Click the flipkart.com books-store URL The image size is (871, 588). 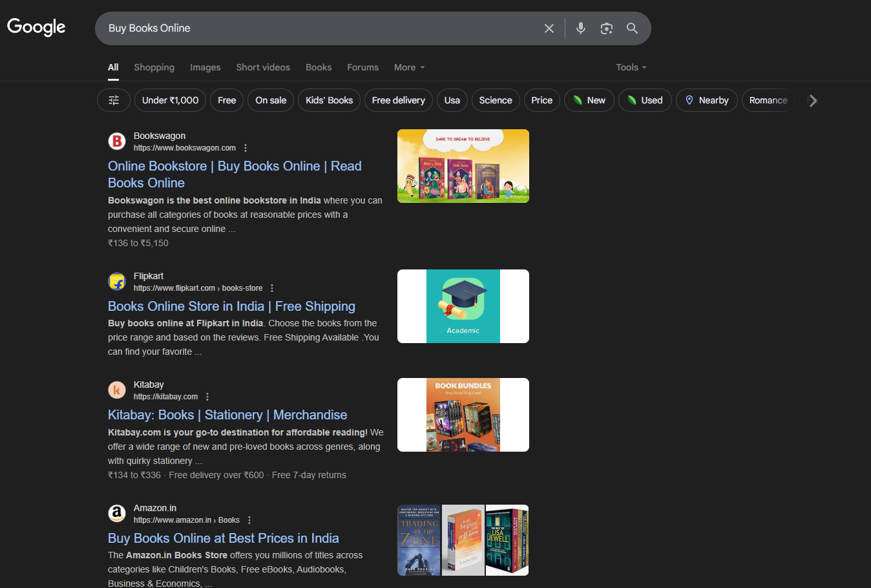[198, 288]
